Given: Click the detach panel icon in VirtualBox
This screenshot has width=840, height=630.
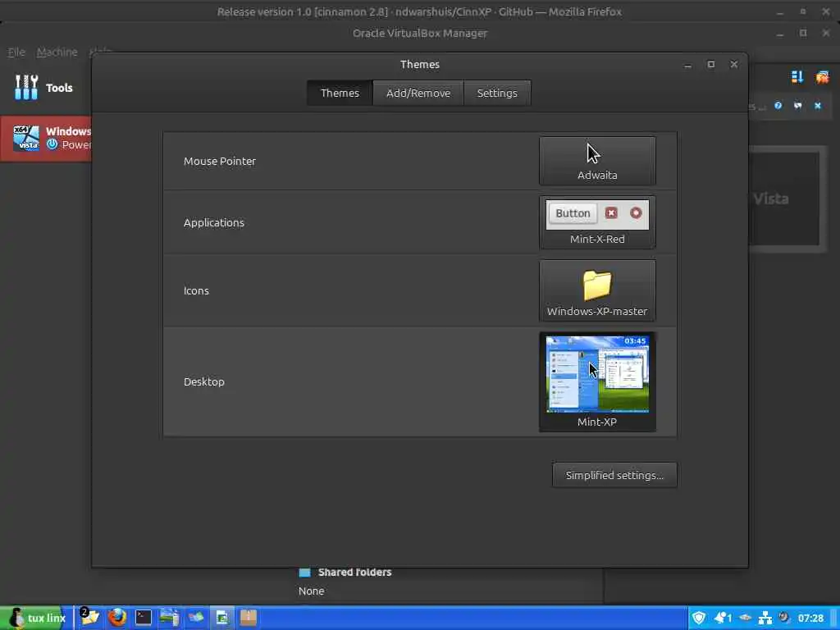Looking at the screenshot, I should [x=797, y=106].
